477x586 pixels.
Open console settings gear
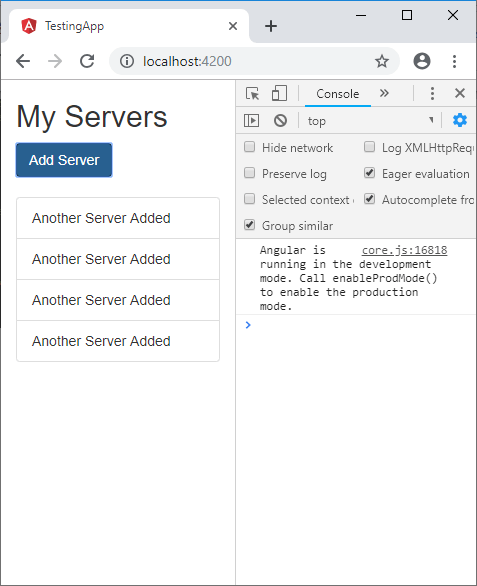pos(460,120)
